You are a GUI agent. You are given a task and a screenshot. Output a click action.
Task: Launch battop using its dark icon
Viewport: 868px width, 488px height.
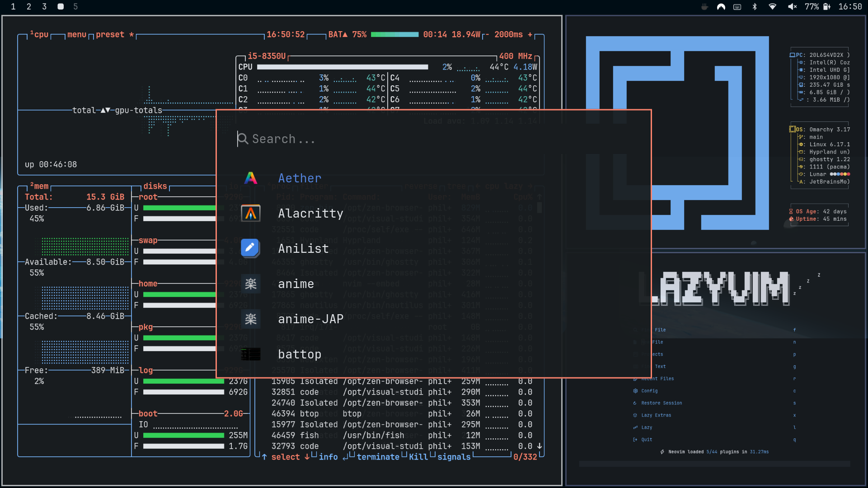pos(251,354)
